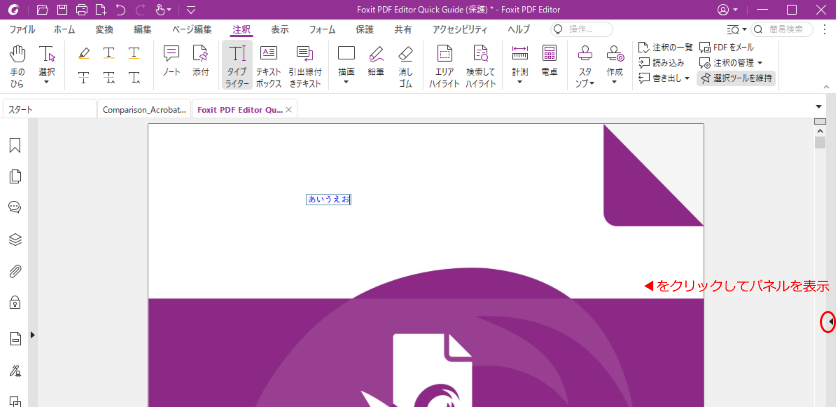Screen dimensions: 836x407
Task: Choose the straight underline text tool
Action: [x=134, y=53]
